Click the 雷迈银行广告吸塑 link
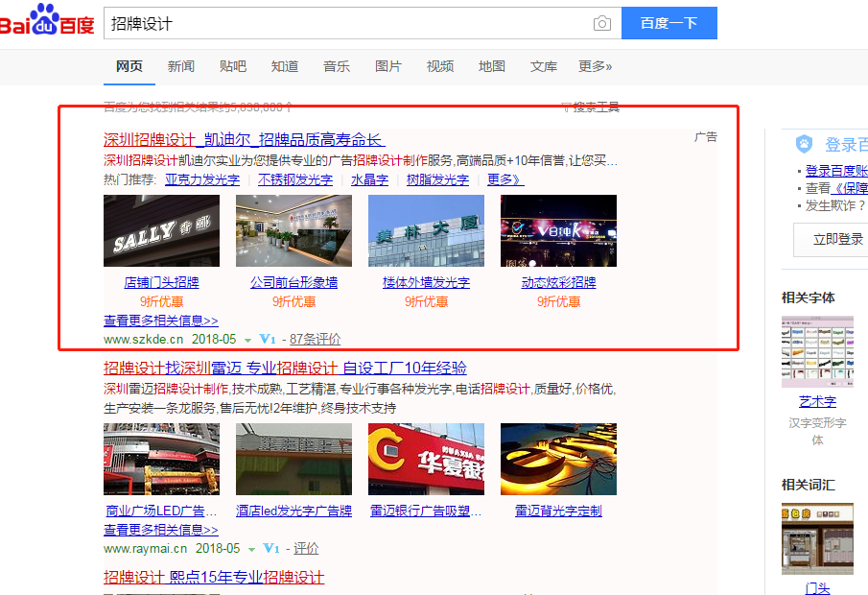The image size is (868, 595). pos(426,511)
